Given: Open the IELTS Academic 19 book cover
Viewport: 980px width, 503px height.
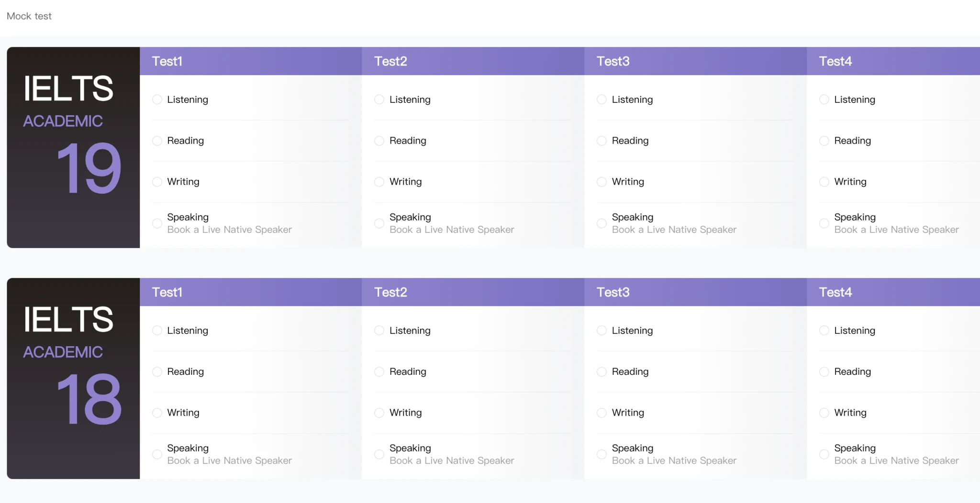Looking at the screenshot, I should pos(73,147).
